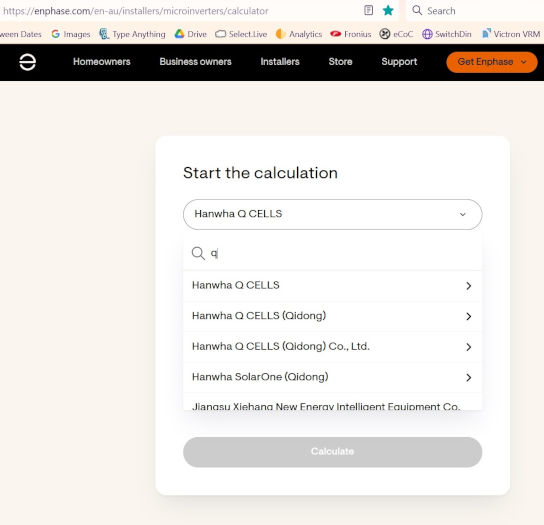Open the partially visible 'ween Dates' bookmark
Image resolution: width=544 pixels, height=525 pixels.
[x=21, y=34]
